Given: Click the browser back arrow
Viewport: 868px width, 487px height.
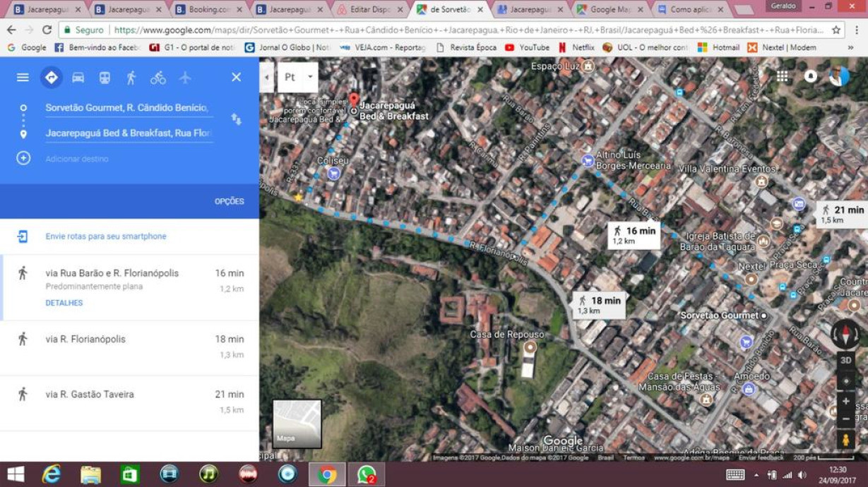Looking at the screenshot, I should pos(11,30).
